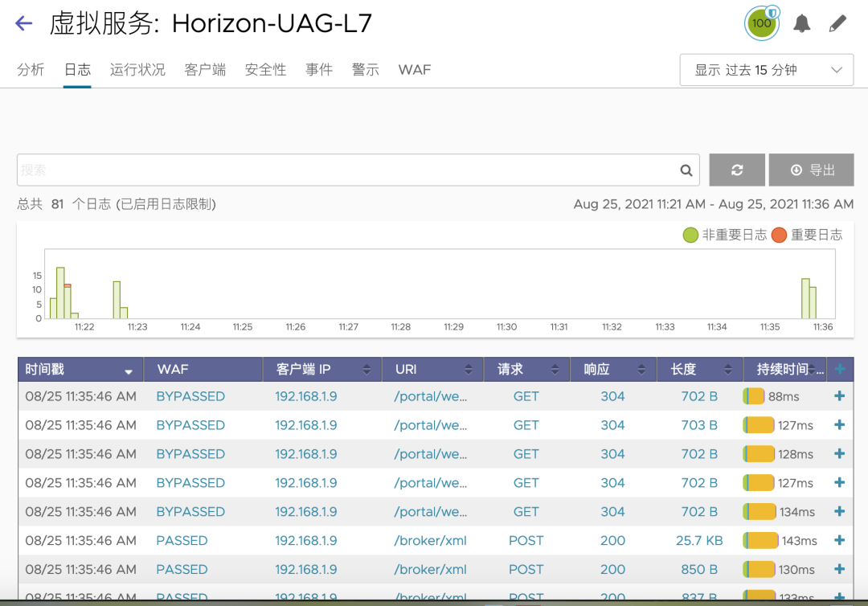Expand the 134ms log row plus icon
This screenshot has width=868, height=606.
(x=839, y=511)
